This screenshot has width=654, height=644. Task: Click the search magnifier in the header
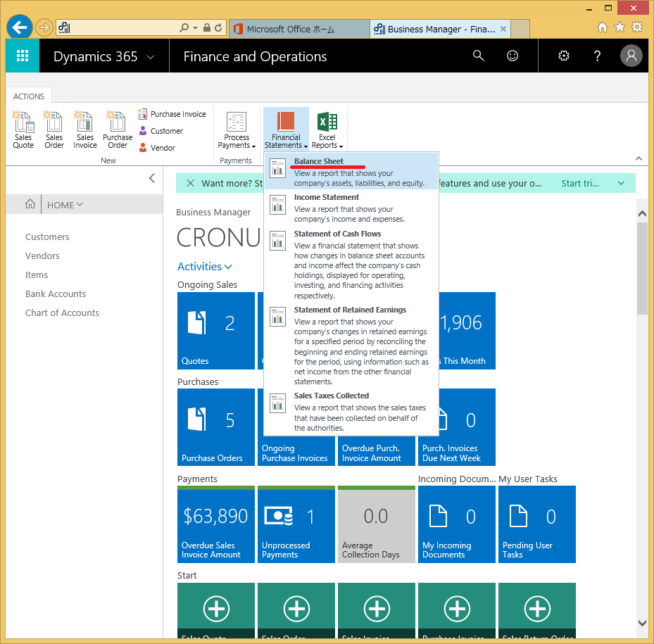click(479, 56)
